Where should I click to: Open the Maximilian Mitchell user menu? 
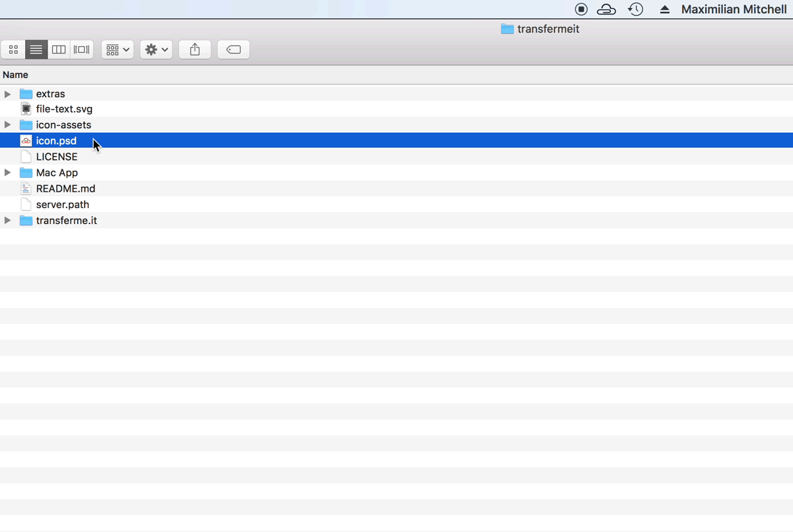coord(734,9)
